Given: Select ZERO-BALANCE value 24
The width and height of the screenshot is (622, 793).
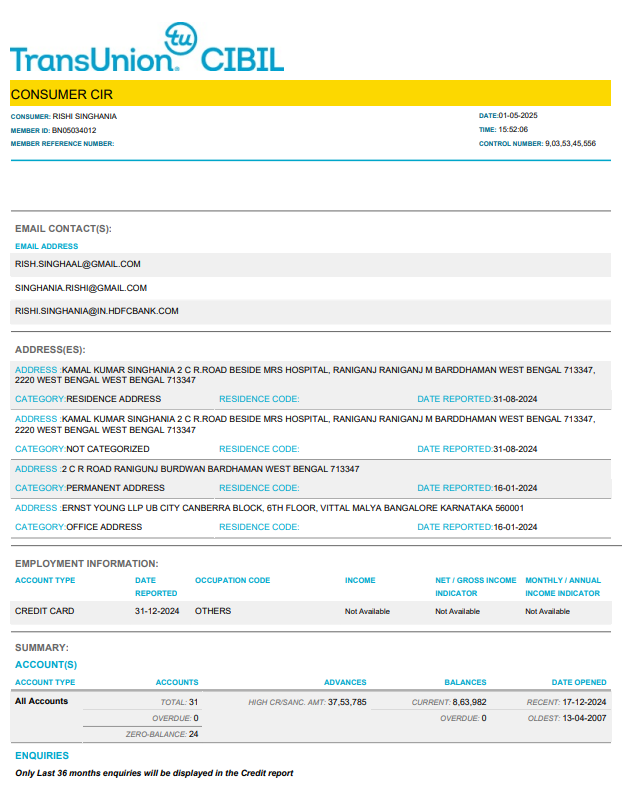Looking at the screenshot, I should [194, 734].
